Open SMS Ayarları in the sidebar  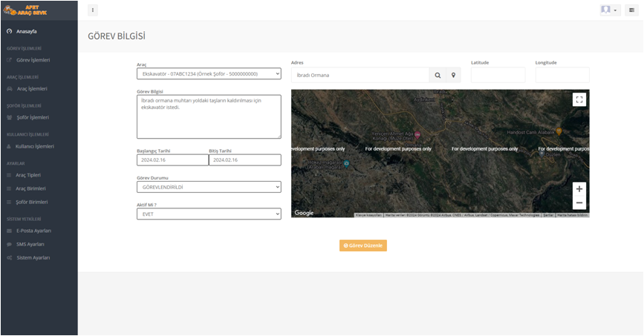pos(30,244)
